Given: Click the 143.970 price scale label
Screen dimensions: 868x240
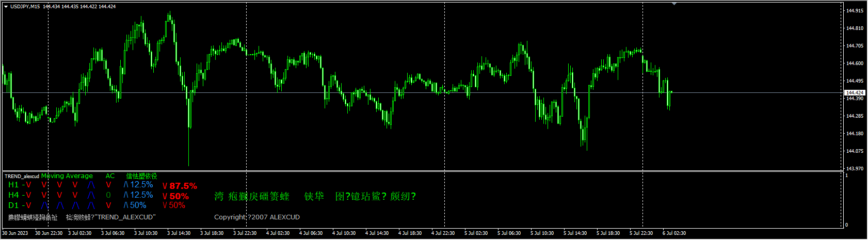Looking at the screenshot, I should tap(855, 169).
